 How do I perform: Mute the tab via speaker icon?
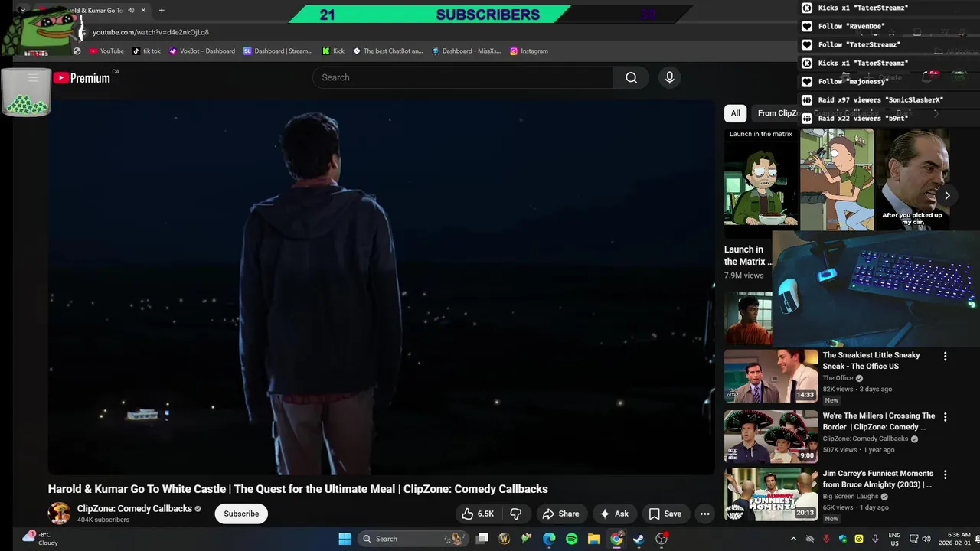click(131, 11)
